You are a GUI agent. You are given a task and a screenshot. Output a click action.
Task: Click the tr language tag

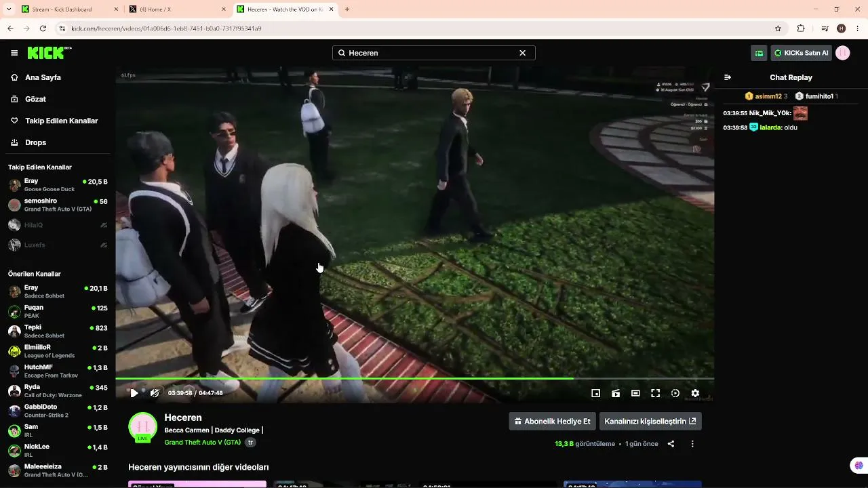click(250, 443)
